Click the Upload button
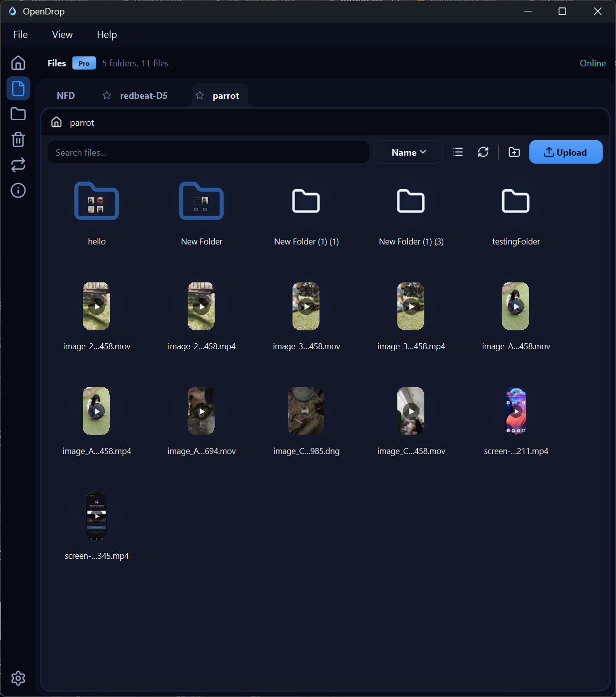The image size is (616, 697). tap(566, 152)
